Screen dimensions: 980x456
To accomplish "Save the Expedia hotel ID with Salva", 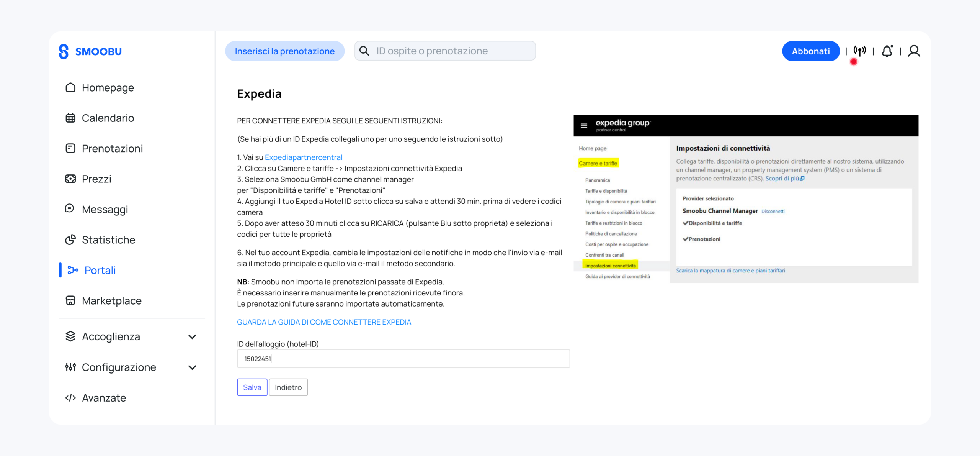I will click(x=252, y=387).
